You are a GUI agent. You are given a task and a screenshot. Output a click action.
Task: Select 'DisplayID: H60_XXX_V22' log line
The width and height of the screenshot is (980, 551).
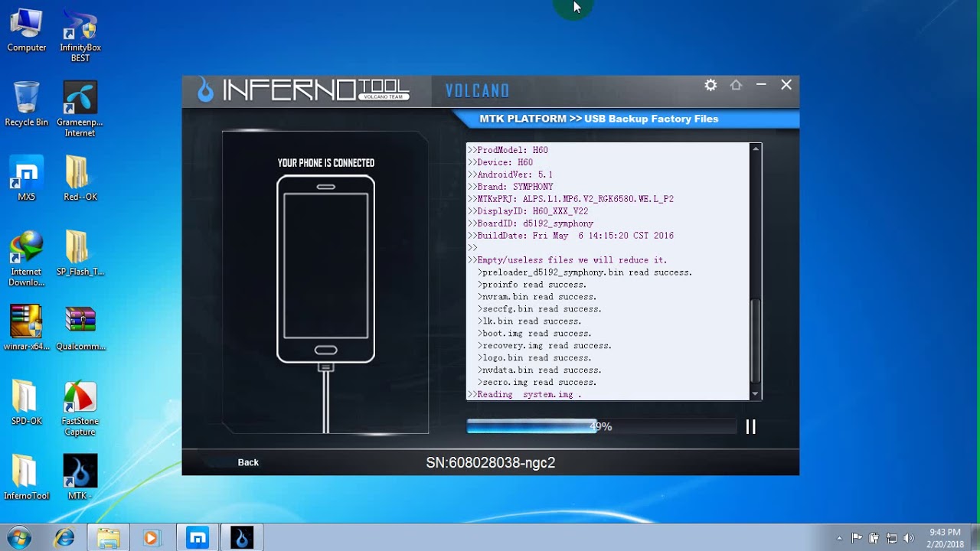click(528, 211)
